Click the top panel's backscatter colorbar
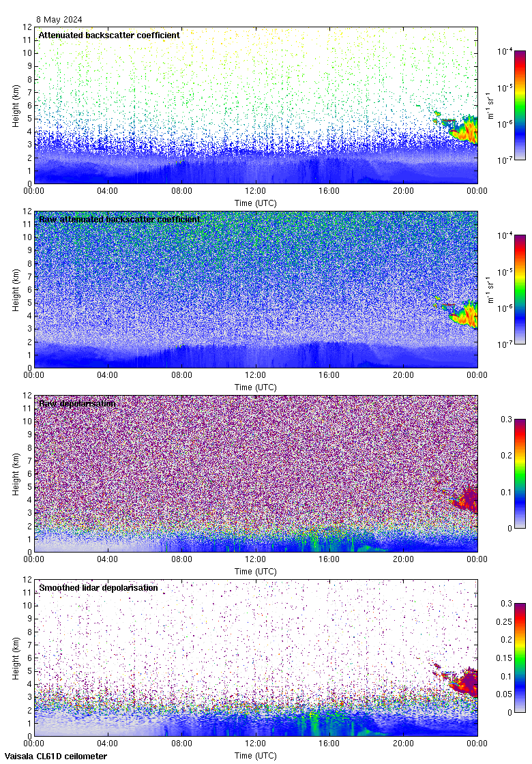This screenshot has height=764, width=532. 519,105
